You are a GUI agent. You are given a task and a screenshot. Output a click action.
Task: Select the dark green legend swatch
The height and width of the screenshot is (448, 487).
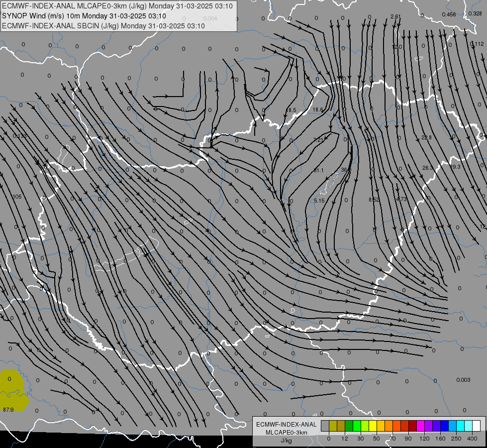click(349, 426)
